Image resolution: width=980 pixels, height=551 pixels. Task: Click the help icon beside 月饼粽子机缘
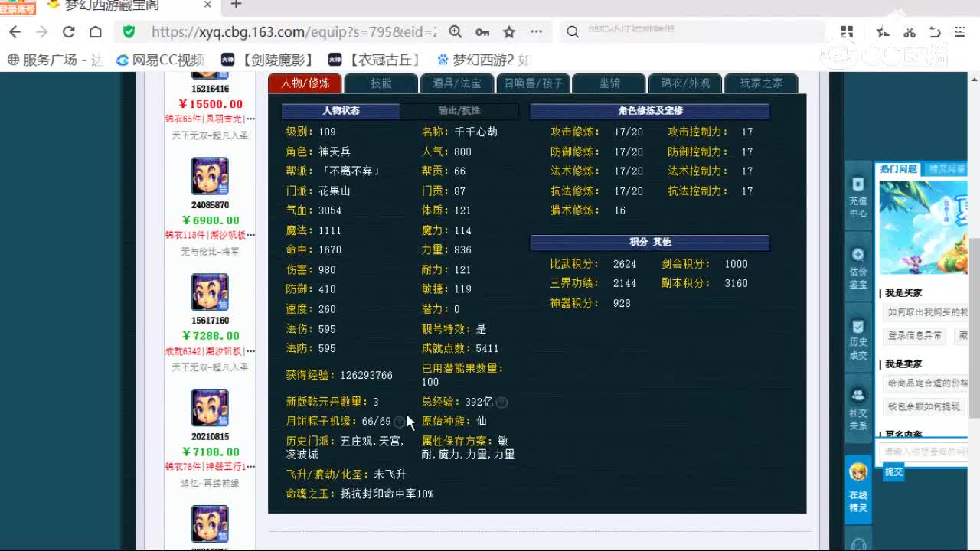399,422
